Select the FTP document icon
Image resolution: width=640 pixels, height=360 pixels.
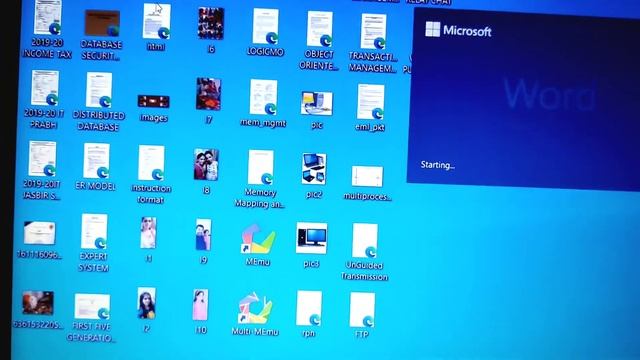362,310
